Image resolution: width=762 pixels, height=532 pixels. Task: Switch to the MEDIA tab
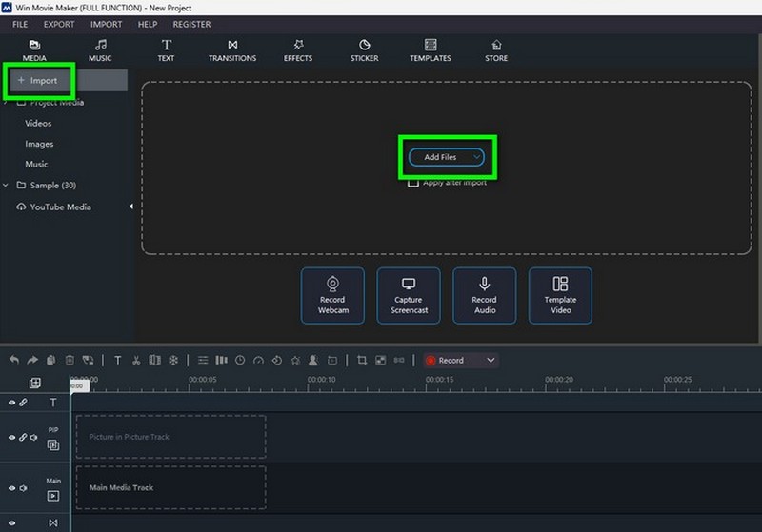(34, 50)
